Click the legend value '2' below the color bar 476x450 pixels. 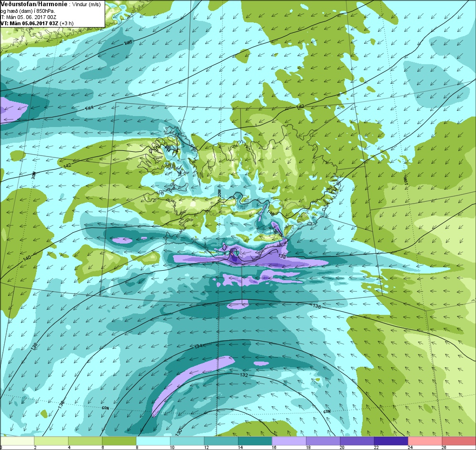[35, 447]
